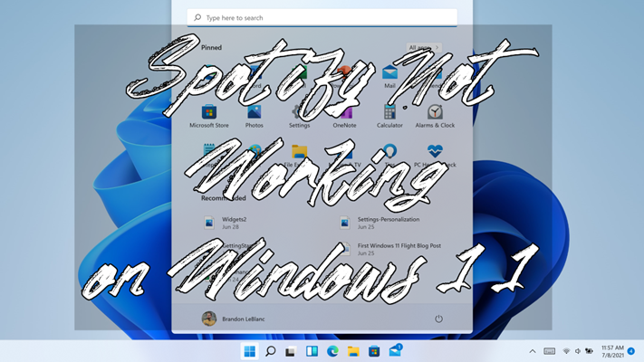Click the 'Jun 28' date under Widgets2
Image resolution: width=644 pixels, height=362 pixels.
230,227
